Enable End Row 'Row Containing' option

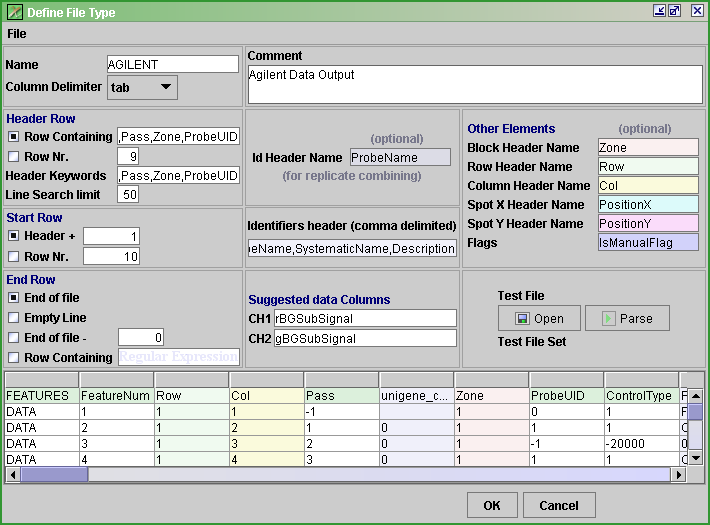14,357
